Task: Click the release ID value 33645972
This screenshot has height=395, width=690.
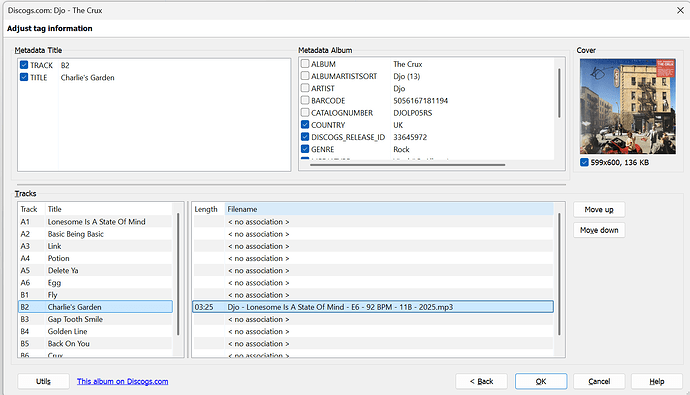Action: pyautogui.click(x=410, y=137)
